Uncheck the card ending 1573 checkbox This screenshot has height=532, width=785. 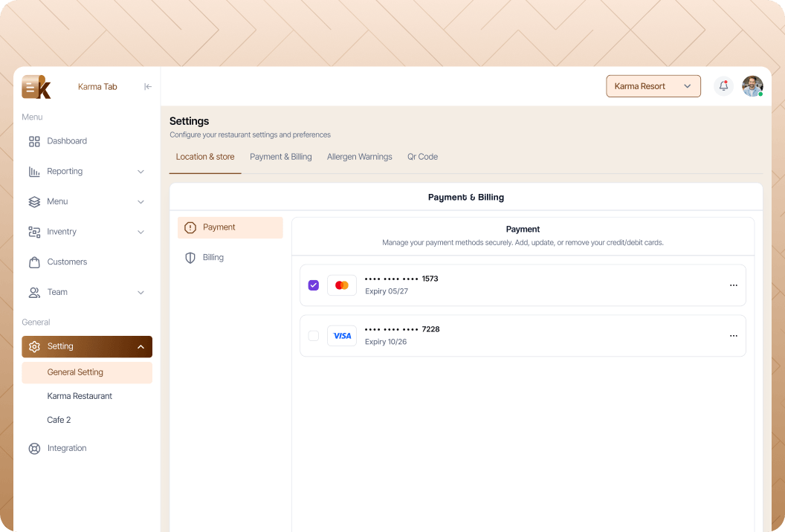pos(314,285)
